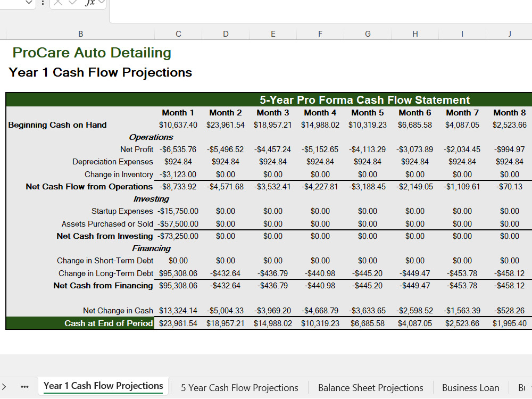Click the formula bar input area
The height and width of the screenshot is (399, 532).
pos(321,10)
